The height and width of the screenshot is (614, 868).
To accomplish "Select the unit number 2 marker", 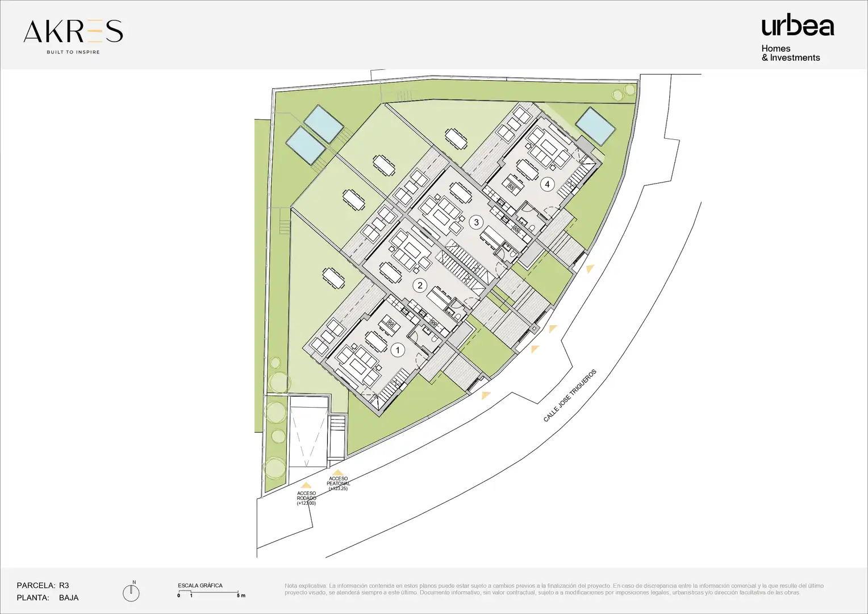I will 420,285.
